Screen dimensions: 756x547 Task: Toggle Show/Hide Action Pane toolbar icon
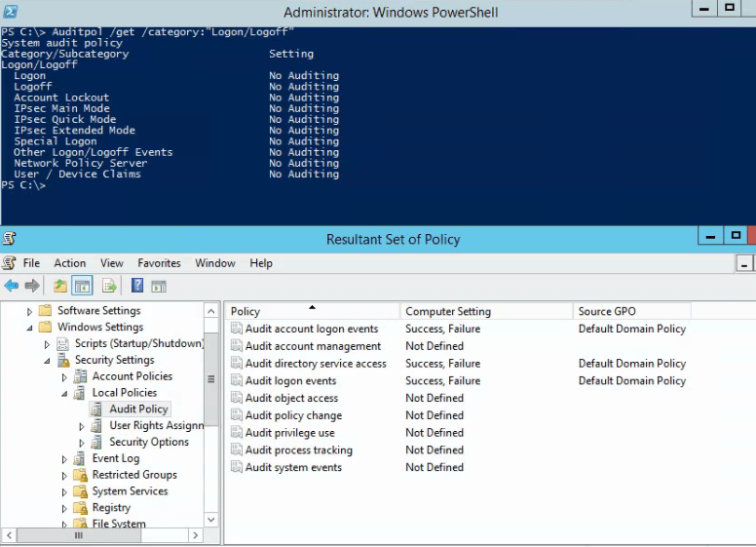click(159, 286)
